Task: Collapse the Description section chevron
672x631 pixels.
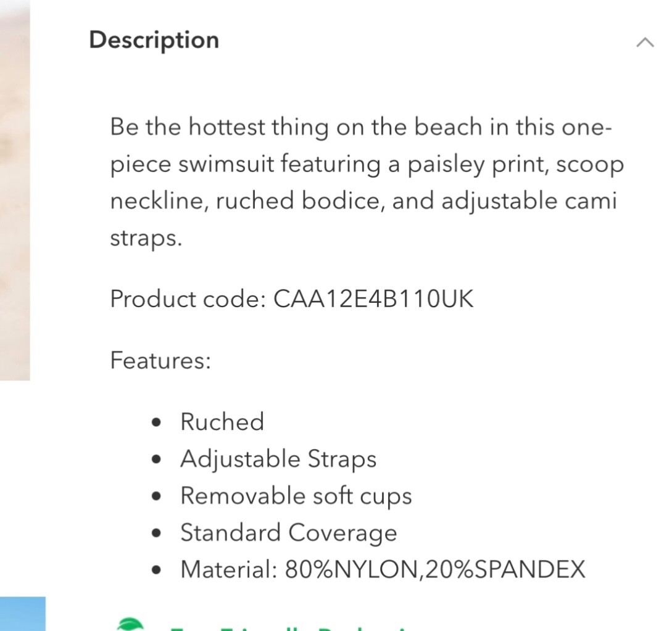Action: (645, 42)
